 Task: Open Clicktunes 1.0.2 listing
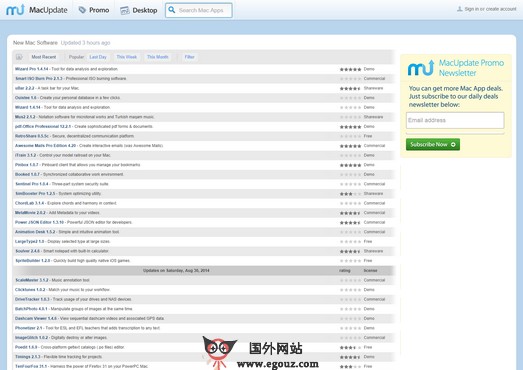pos(30,290)
